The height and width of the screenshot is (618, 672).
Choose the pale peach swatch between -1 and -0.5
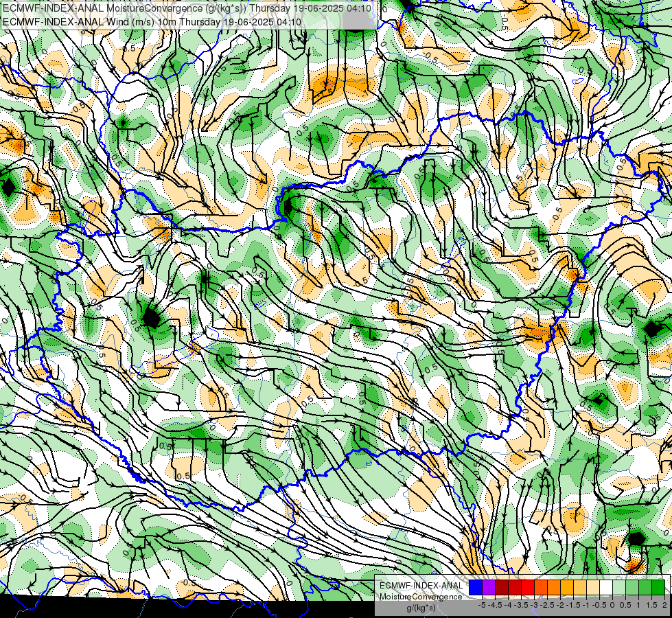(x=593, y=587)
